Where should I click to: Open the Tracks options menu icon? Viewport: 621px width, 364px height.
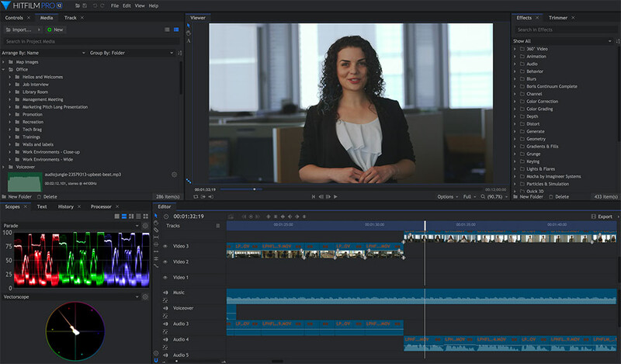[x=218, y=226]
